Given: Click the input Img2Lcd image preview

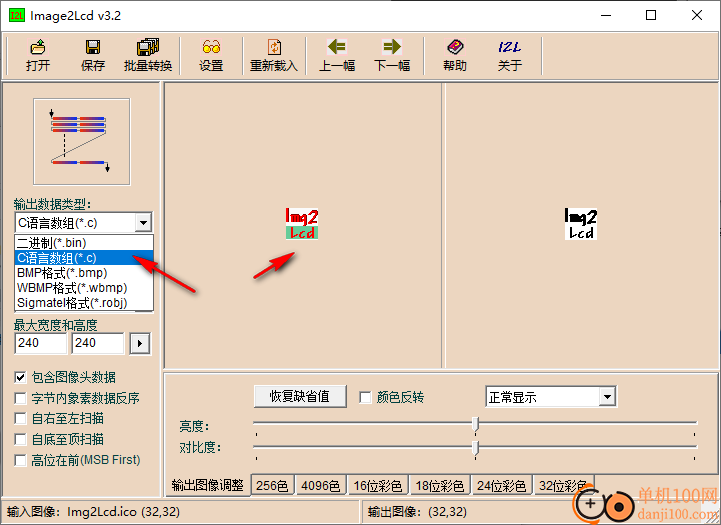Looking at the screenshot, I should click(302, 223).
